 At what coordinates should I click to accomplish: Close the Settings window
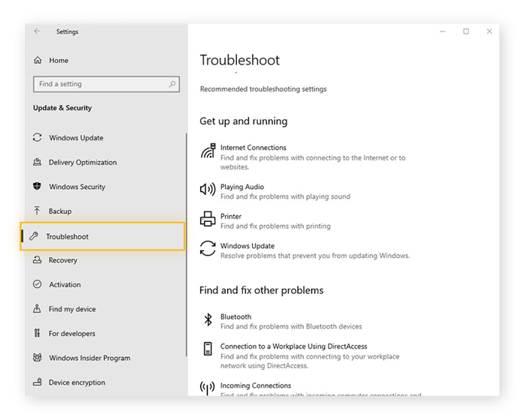489,31
